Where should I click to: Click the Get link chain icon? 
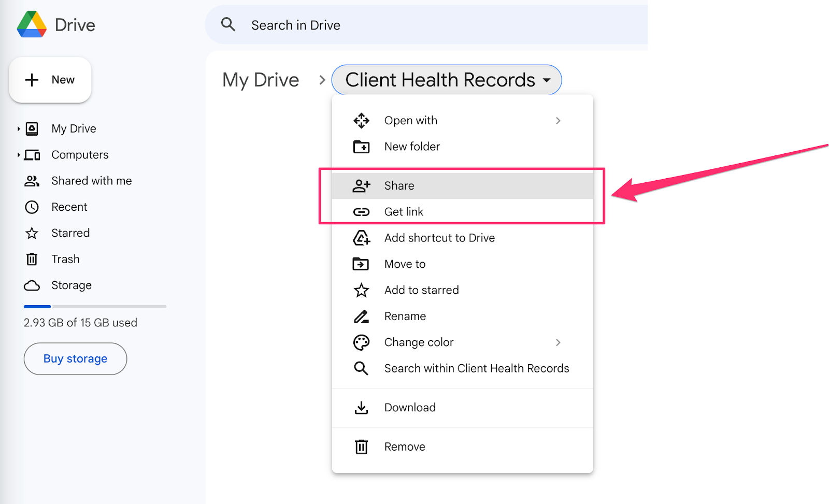(362, 211)
